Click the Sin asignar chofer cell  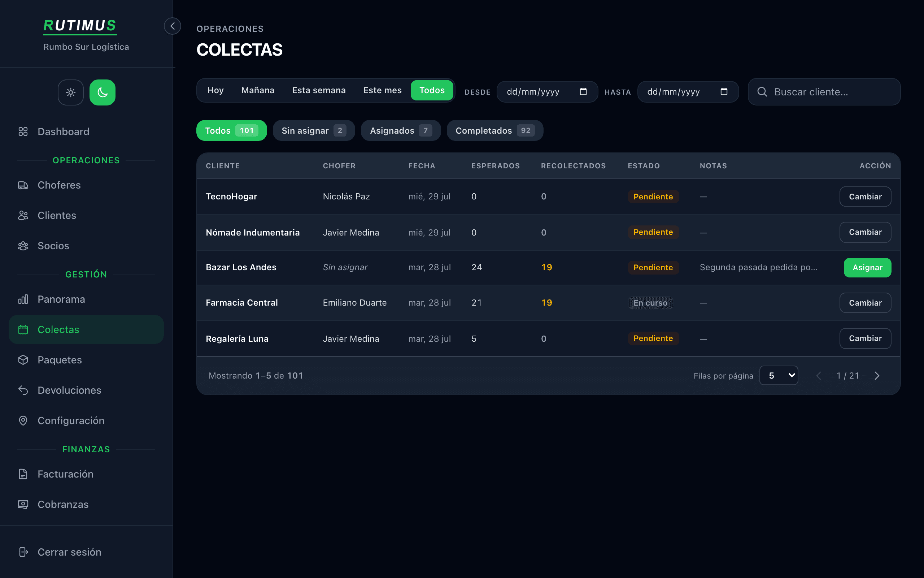click(x=345, y=267)
